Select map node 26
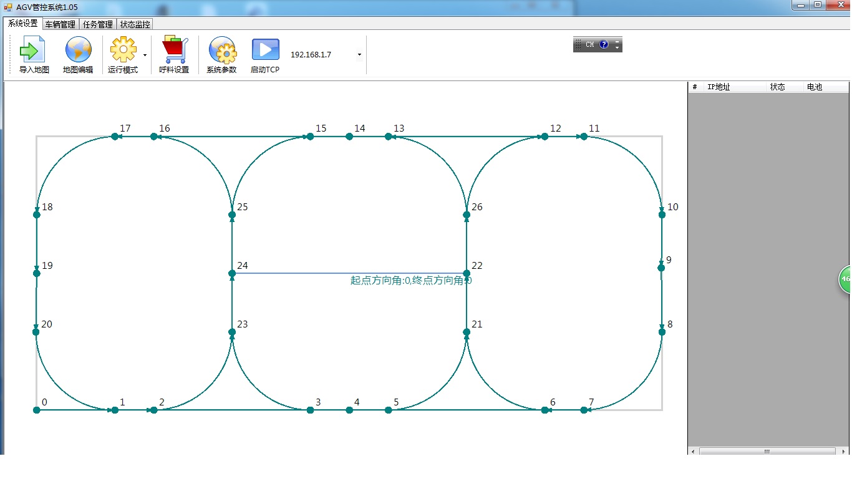This screenshot has height=504, width=852. click(467, 215)
